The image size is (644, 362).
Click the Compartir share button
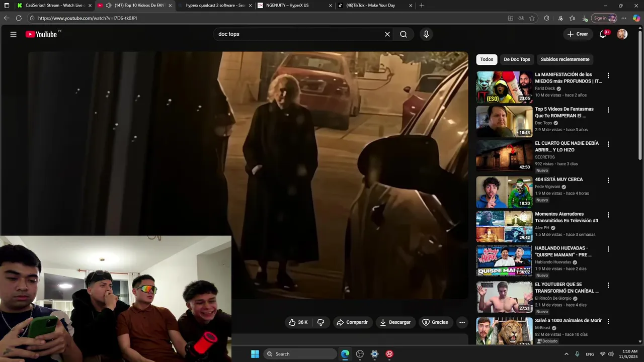[x=352, y=322]
